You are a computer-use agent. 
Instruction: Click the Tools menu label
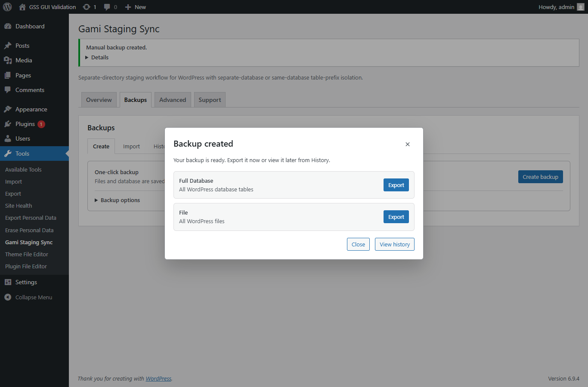pyautogui.click(x=22, y=154)
